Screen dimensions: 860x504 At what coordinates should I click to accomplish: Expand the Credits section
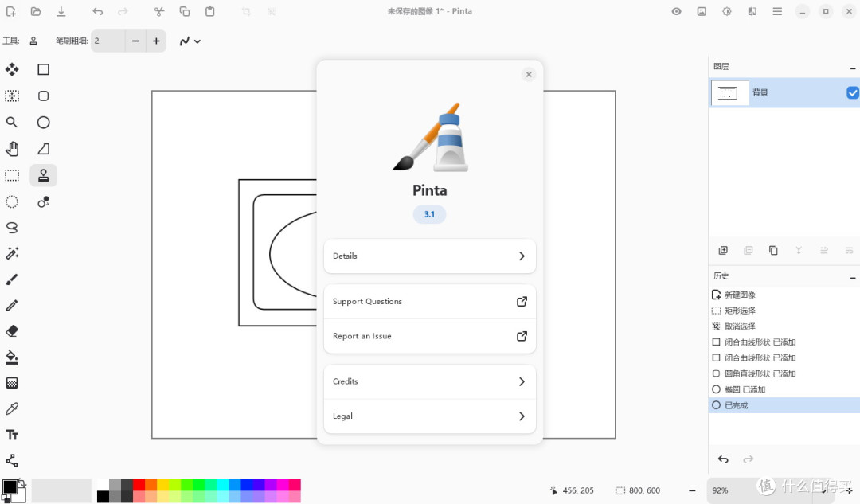tap(429, 381)
